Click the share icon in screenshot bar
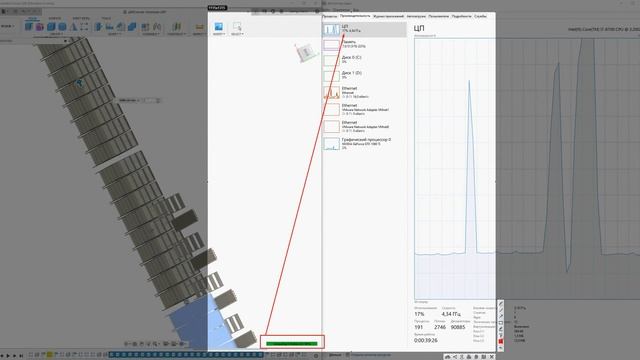This screenshot has height=360, width=640. [455, 357]
